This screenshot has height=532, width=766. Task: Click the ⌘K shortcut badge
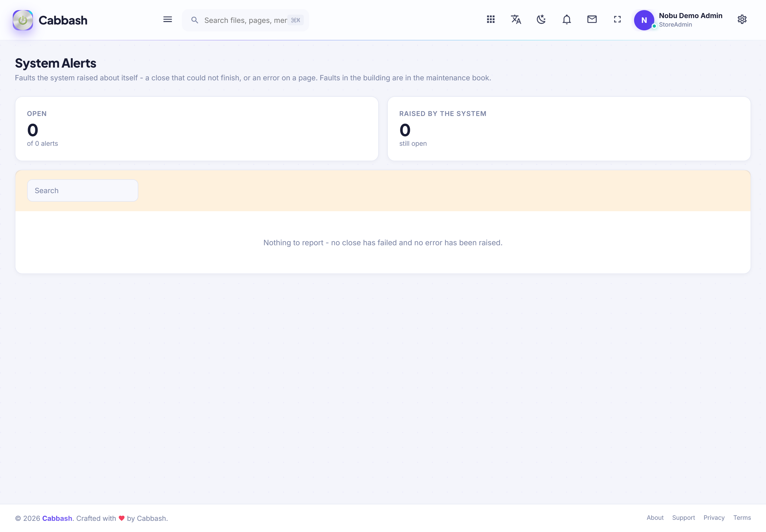pyautogui.click(x=296, y=20)
